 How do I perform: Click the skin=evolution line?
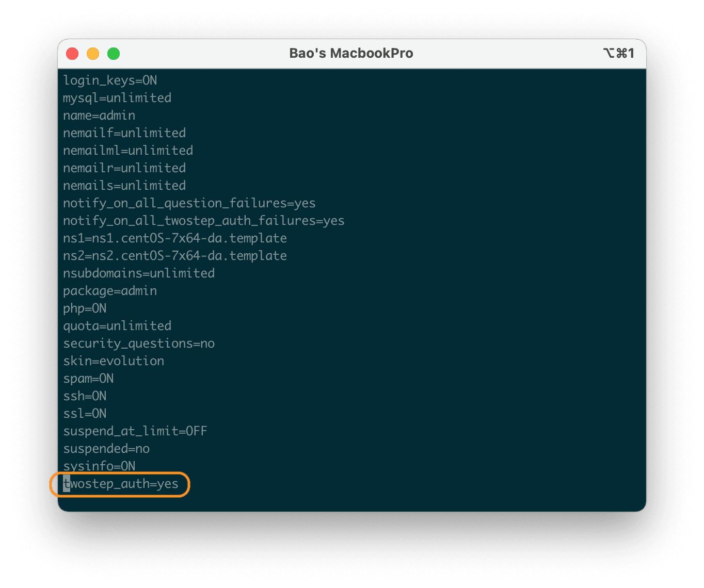tap(114, 361)
